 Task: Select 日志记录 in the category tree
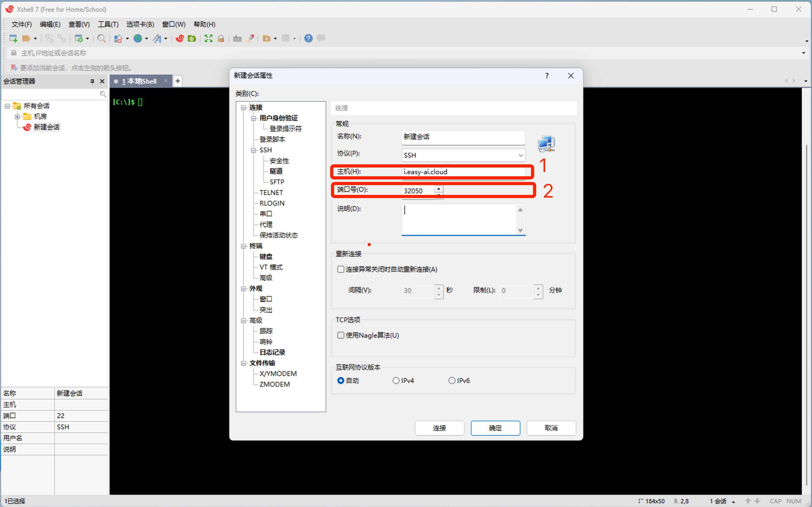(x=272, y=352)
